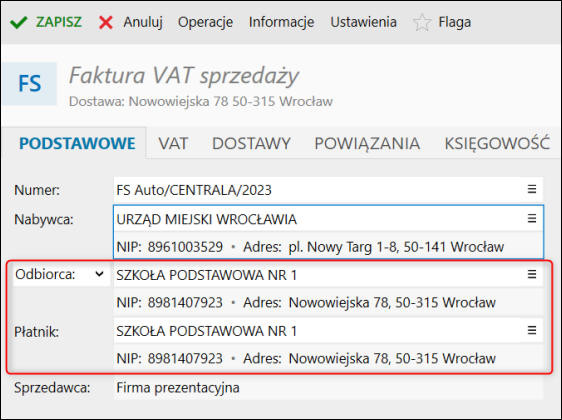This screenshot has width=562, height=420.
Task: Click the Odbiorca NIP 8981407923 address line
Action: [x=328, y=303]
